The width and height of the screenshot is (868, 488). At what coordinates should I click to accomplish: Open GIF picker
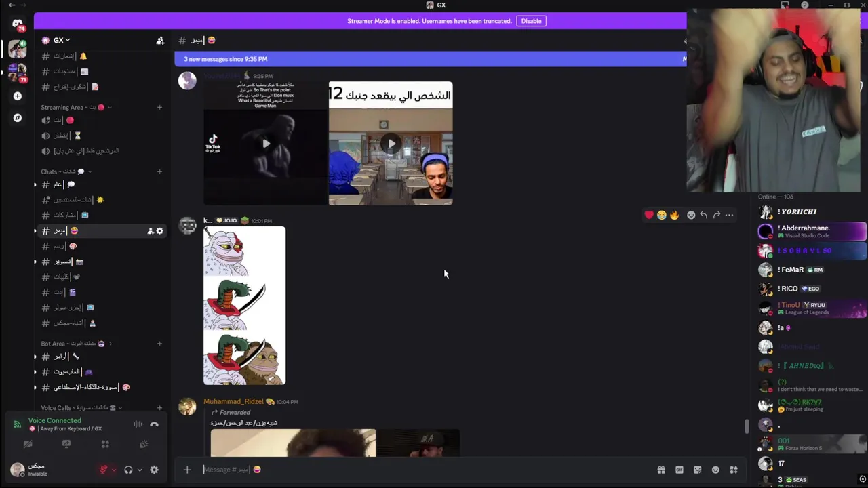679,470
